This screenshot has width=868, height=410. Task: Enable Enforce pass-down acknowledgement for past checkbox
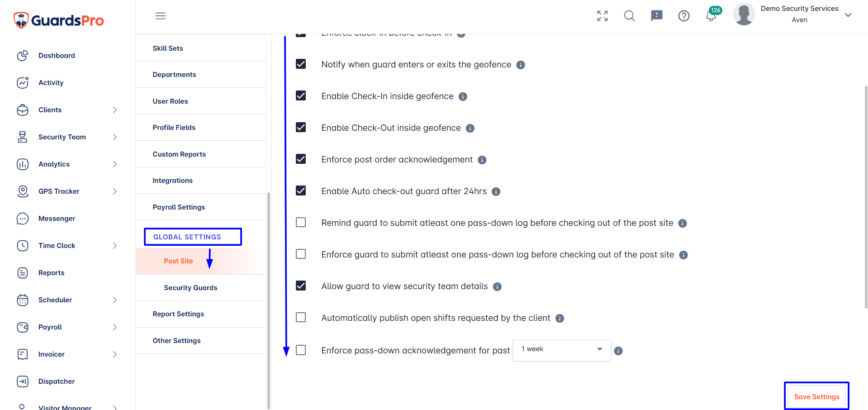point(301,350)
